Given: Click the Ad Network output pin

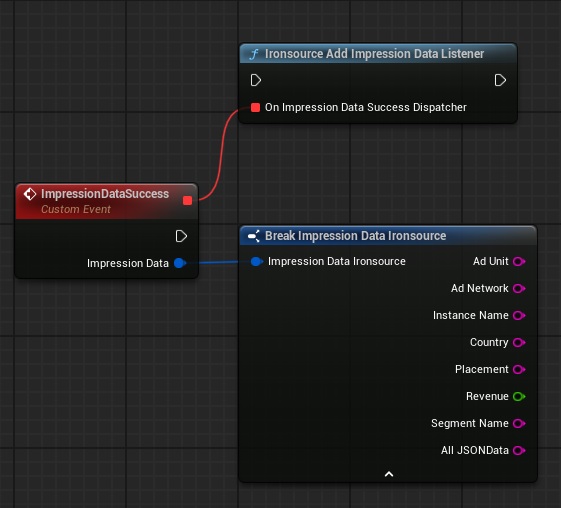Looking at the screenshot, I should point(519,288).
